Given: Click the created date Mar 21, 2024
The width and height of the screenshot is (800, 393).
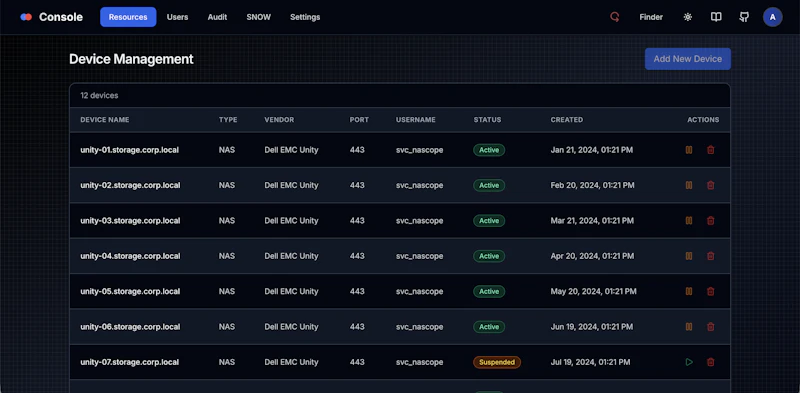Looking at the screenshot, I should [592, 220].
